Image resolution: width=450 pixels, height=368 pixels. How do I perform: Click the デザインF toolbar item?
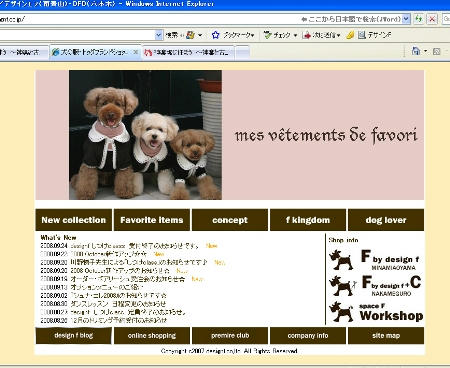(375, 35)
